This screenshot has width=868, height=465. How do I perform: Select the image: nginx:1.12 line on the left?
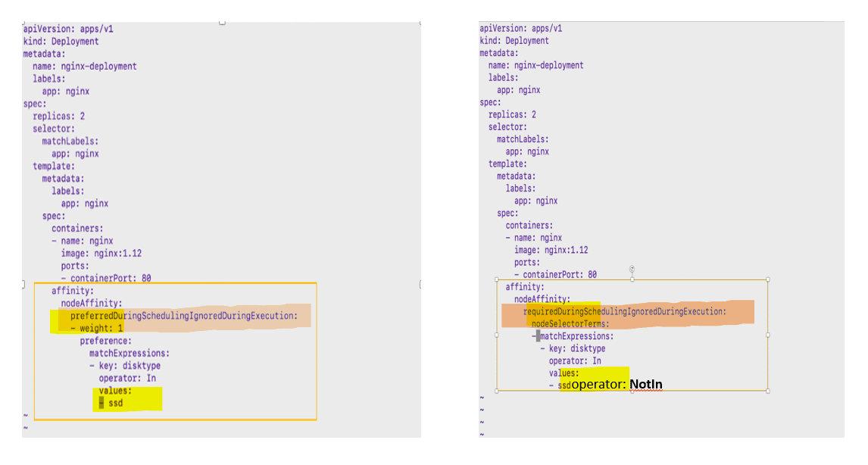pyautogui.click(x=101, y=253)
